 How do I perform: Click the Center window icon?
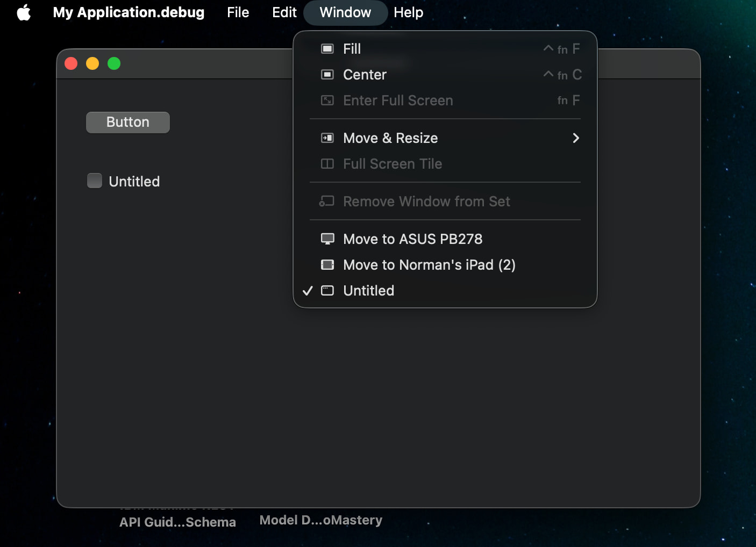[x=327, y=75]
